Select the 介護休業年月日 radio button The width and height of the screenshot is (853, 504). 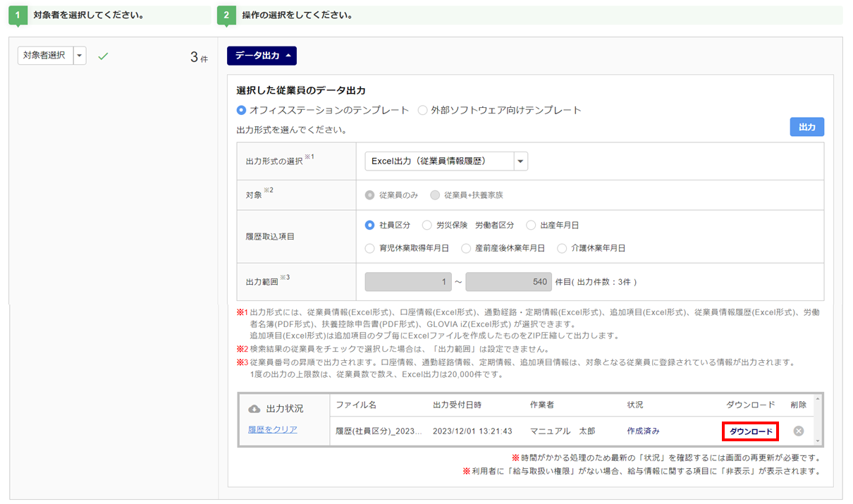pyautogui.click(x=562, y=248)
